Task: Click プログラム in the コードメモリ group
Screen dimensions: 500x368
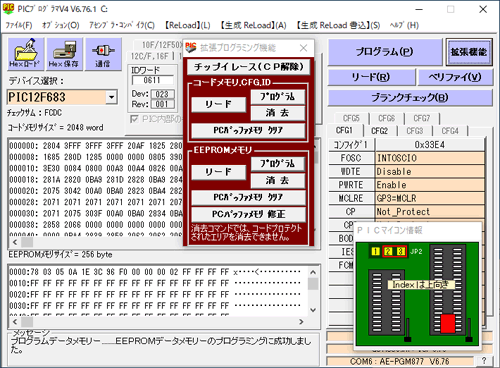Action: click(278, 97)
